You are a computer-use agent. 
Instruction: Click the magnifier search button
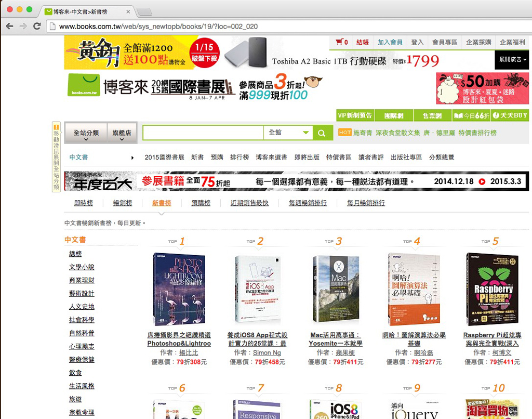point(322,133)
